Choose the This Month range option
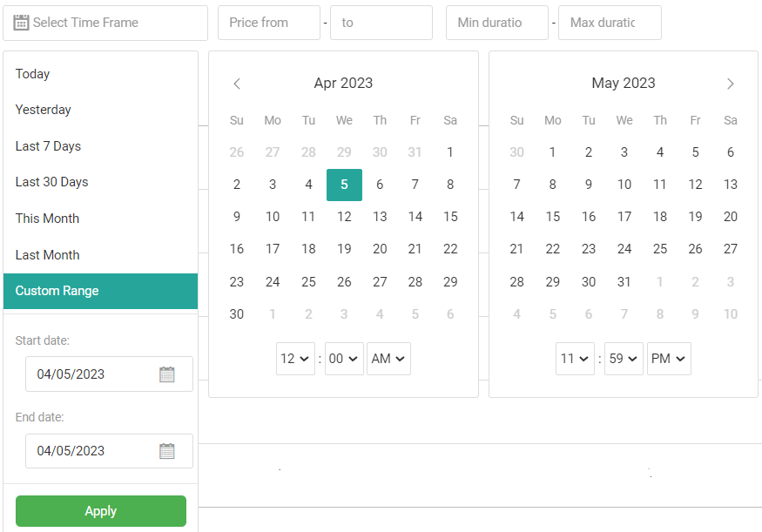 click(x=48, y=219)
